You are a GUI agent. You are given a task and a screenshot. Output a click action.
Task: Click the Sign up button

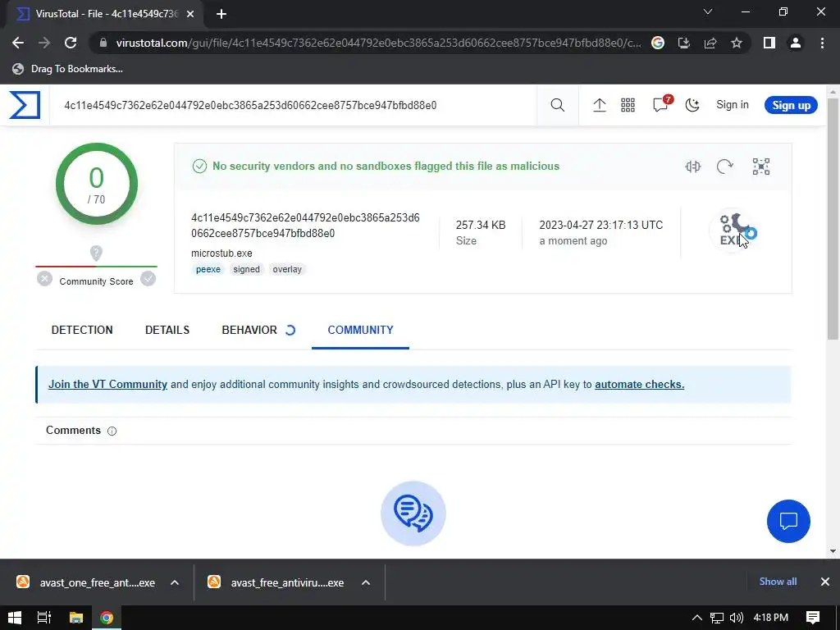(791, 105)
